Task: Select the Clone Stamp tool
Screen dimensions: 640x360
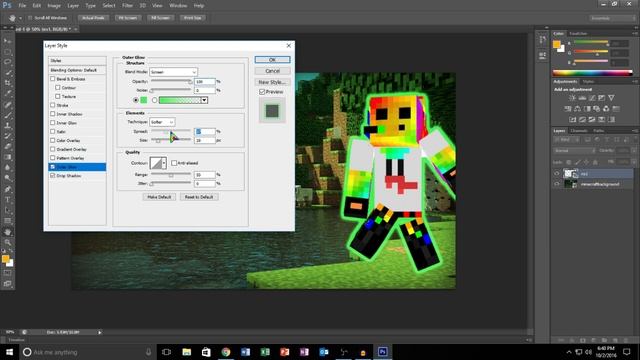Action: (x=8, y=126)
